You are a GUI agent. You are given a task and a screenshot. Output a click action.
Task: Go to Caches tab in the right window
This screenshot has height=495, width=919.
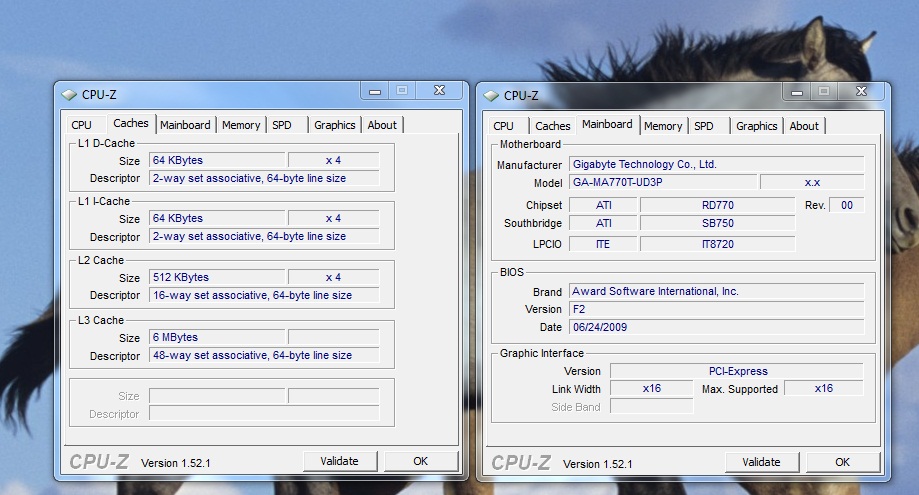click(552, 126)
